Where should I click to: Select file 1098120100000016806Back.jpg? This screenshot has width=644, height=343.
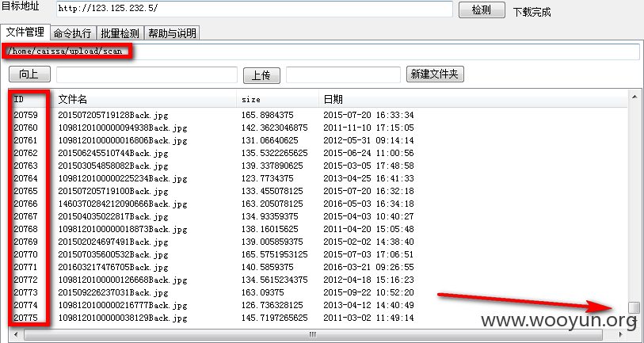point(123,140)
